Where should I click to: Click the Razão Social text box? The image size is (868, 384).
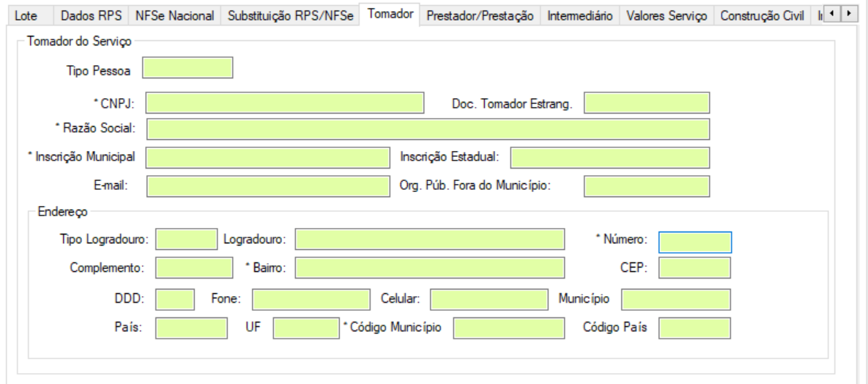click(x=429, y=129)
